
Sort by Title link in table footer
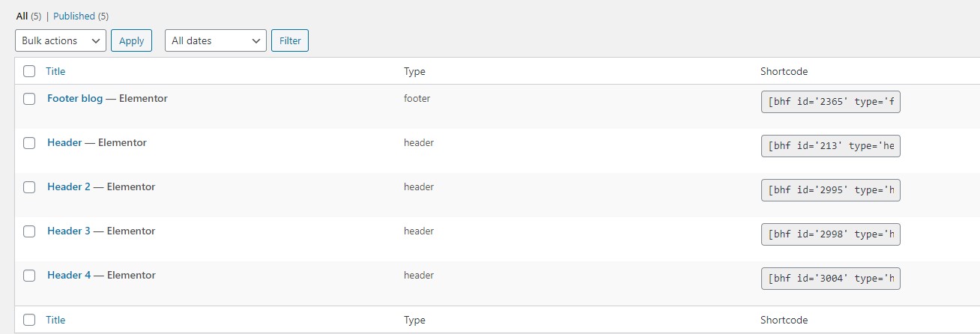tap(55, 320)
